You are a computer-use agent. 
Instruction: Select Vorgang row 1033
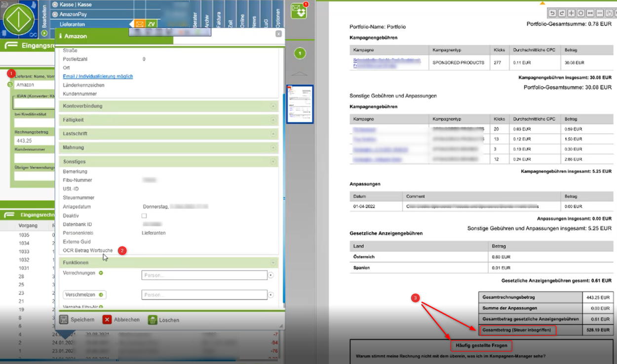pyautogui.click(x=24, y=252)
